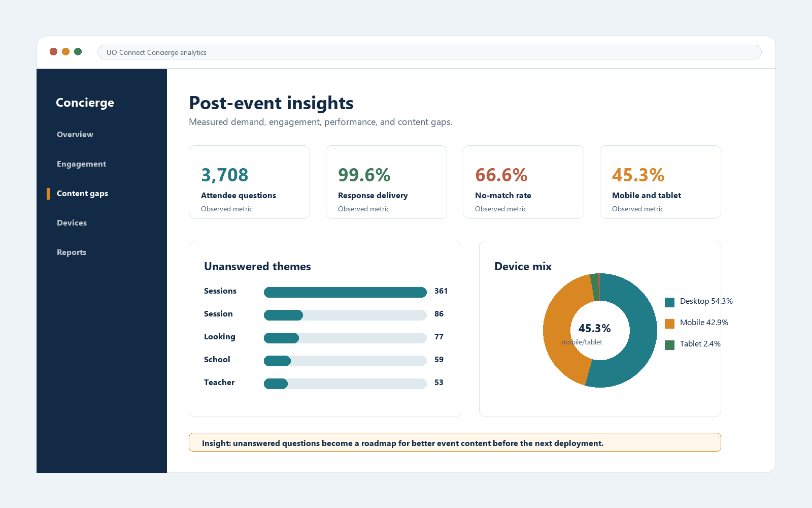Click the Attendee questions label
The image size is (812, 508).
239,196
